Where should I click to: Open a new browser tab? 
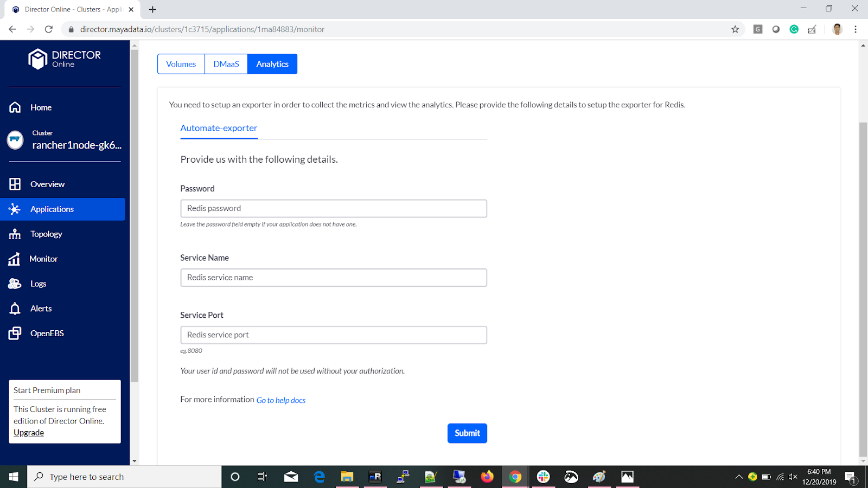(x=152, y=9)
